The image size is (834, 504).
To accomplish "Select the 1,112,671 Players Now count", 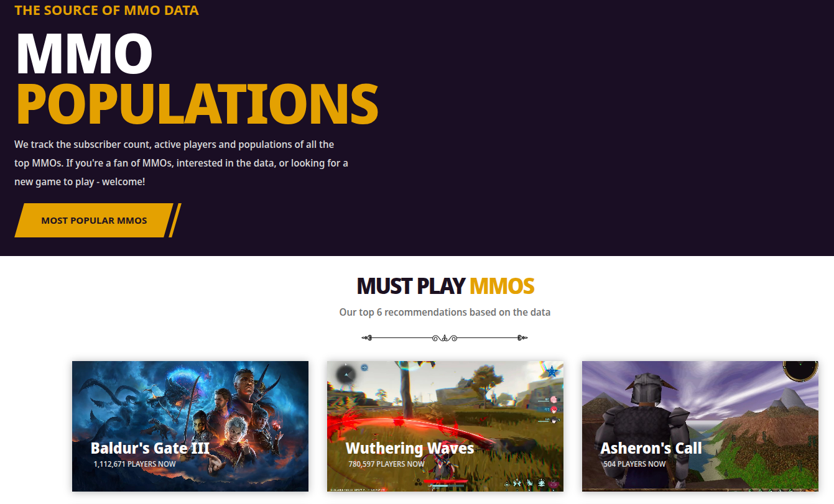I will pos(134,464).
